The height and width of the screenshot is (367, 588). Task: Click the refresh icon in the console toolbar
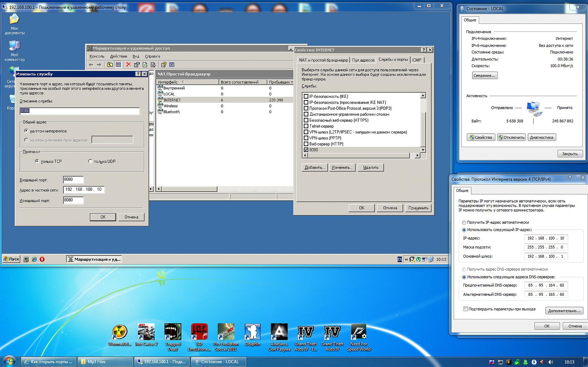[145, 65]
